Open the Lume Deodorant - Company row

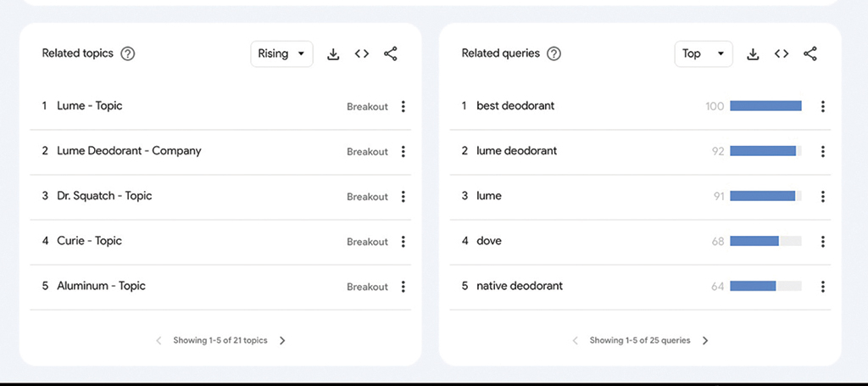[129, 151]
